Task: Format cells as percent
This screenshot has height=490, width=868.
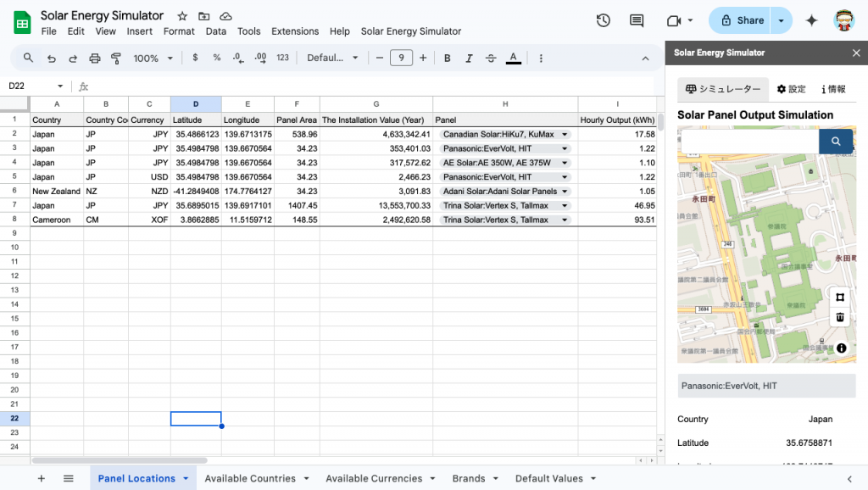Action: click(x=216, y=58)
